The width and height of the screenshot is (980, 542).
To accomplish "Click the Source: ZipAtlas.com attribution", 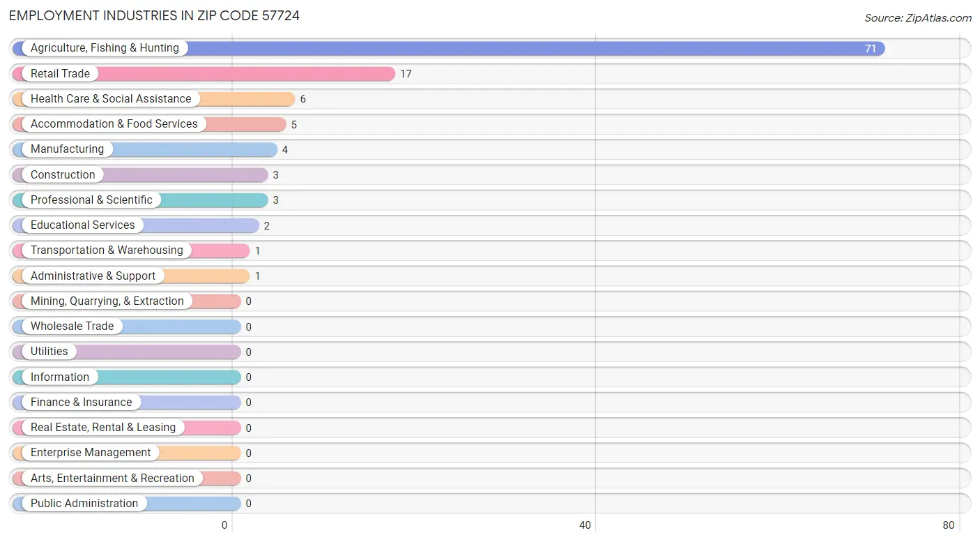I will coord(918,18).
